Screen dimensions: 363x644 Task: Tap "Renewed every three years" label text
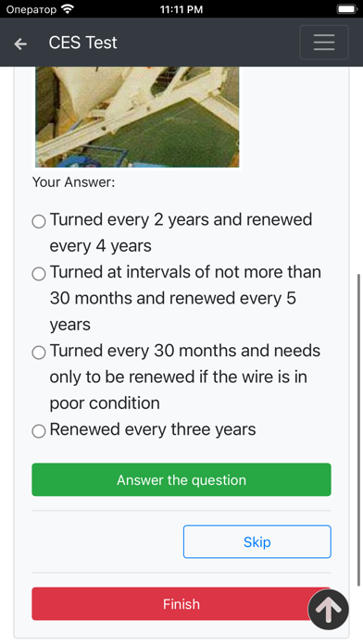(x=153, y=429)
